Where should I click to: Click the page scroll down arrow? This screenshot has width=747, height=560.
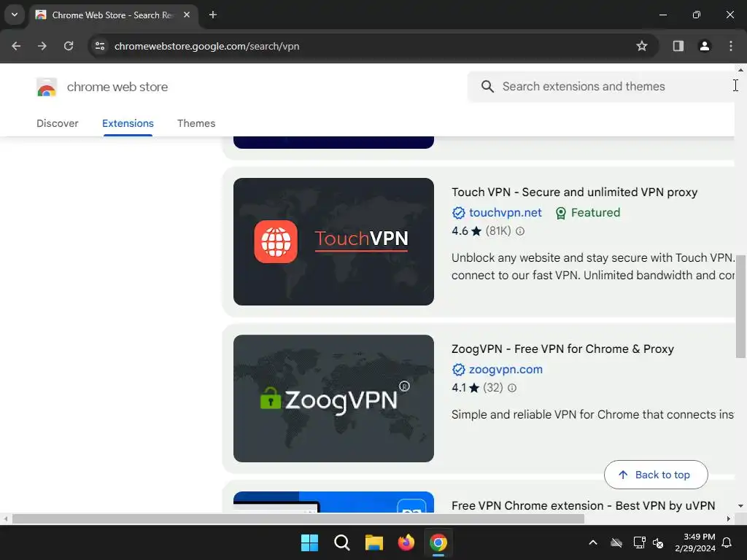click(x=740, y=506)
